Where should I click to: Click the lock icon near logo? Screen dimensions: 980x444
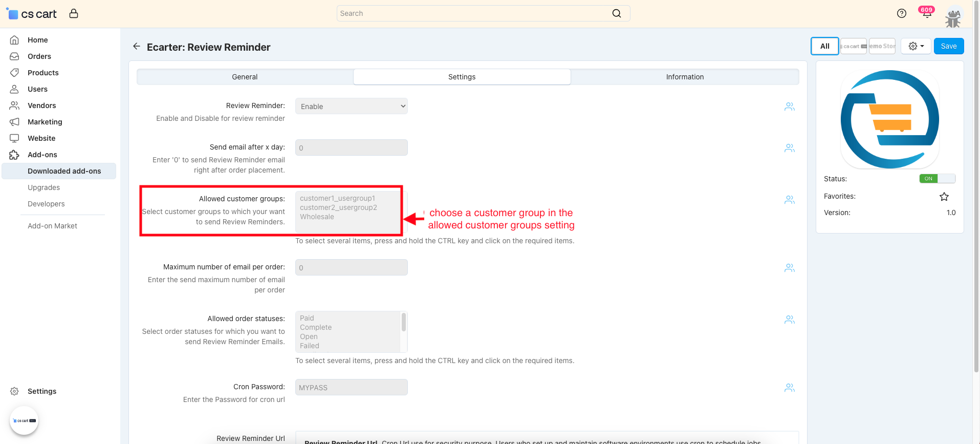click(74, 13)
